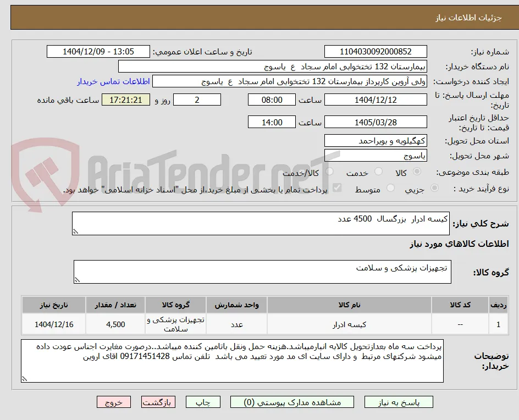Screen dimensions: 519x420
Task: Click the response deadline date 1404/12/12
Action: (x=376, y=100)
